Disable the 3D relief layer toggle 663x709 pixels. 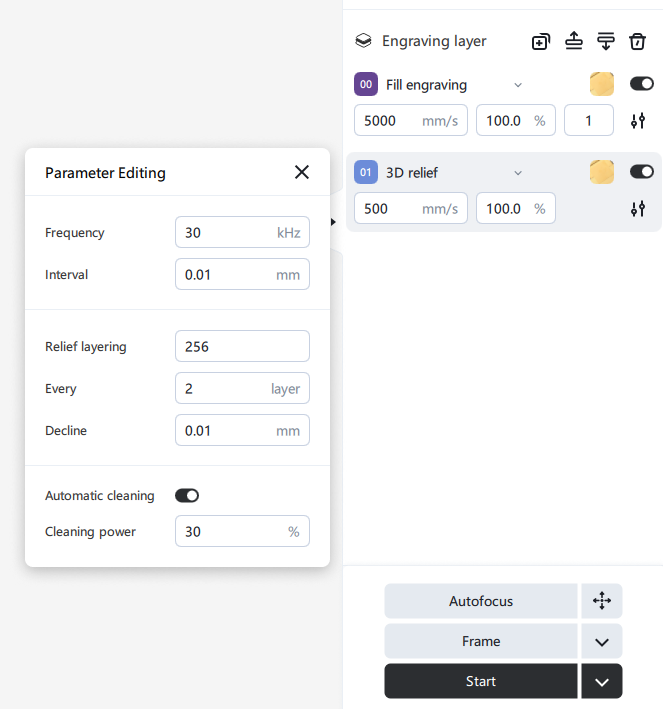[x=641, y=172]
